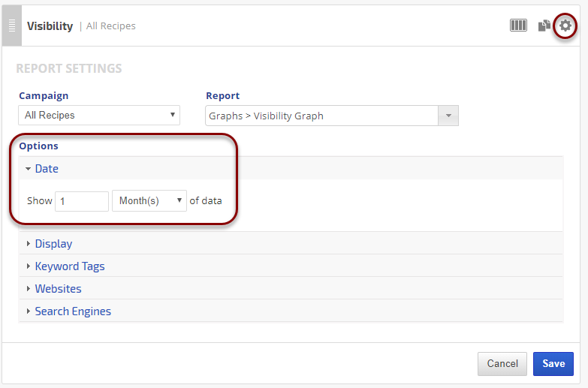Click the Report Settings heading

(x=68, y=68)
